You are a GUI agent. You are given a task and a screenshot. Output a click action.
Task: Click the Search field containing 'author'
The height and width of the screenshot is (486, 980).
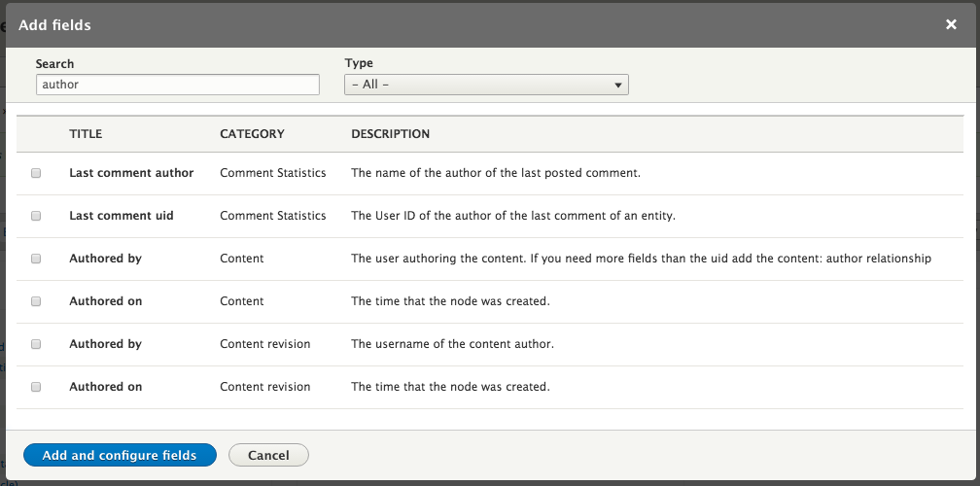(x=177, y=85)
